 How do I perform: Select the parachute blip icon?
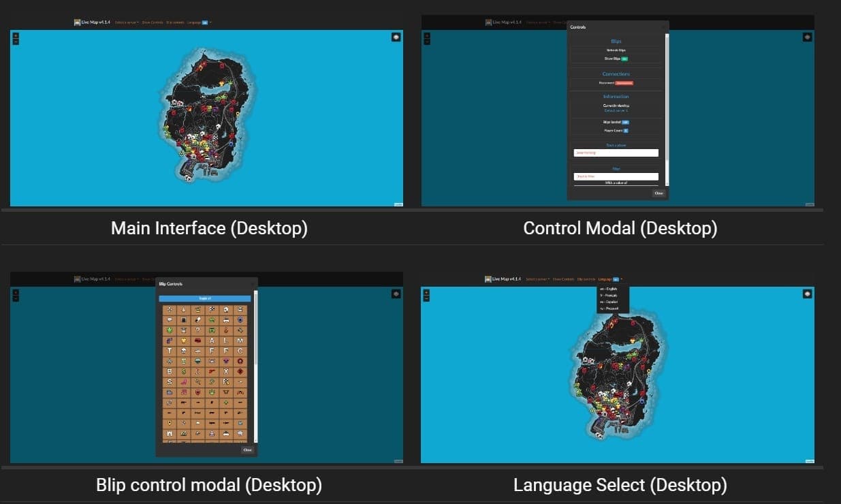point(197,360)
